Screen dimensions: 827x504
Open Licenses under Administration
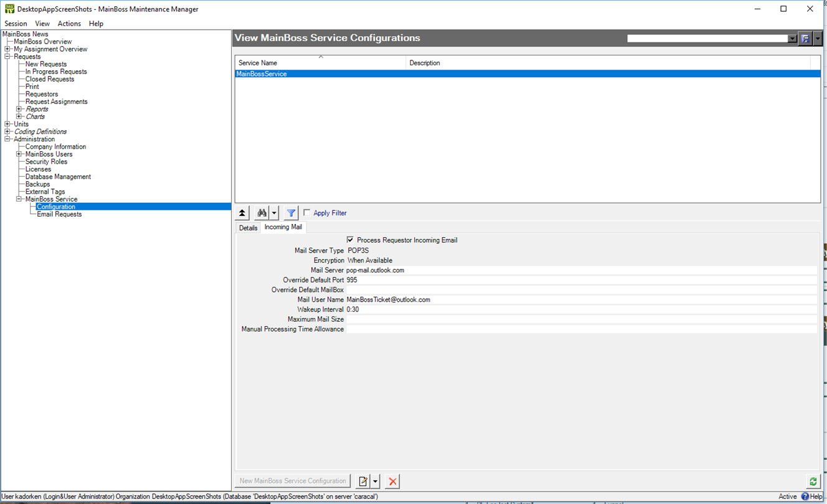click(38, 169)
